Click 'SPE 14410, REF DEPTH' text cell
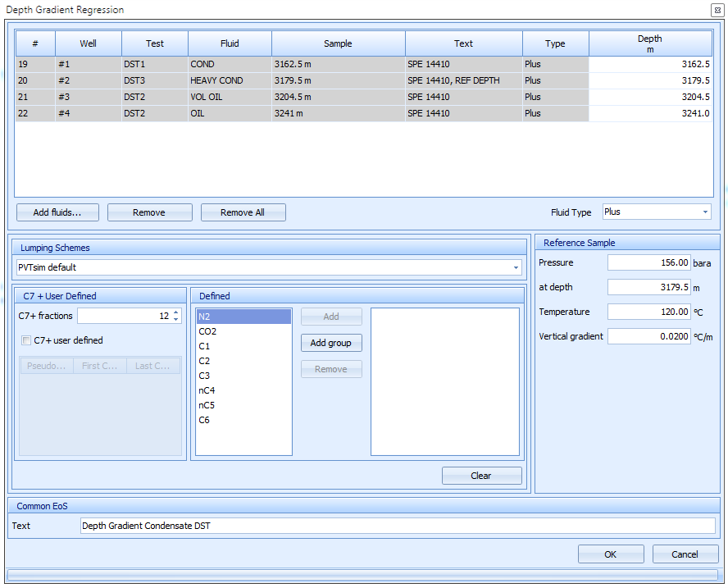The width and height of the screenshot is (728, 588). click(464, 80)
